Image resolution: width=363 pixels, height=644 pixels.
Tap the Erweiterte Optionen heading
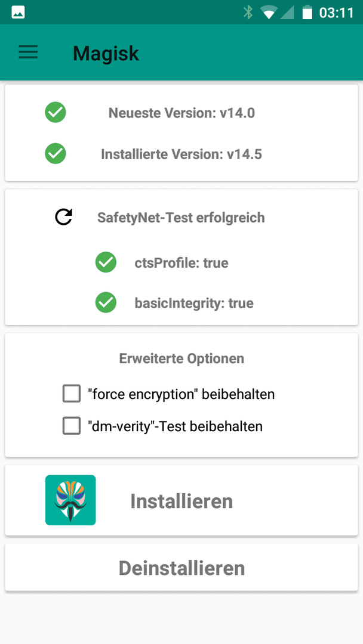coord(181,358)
